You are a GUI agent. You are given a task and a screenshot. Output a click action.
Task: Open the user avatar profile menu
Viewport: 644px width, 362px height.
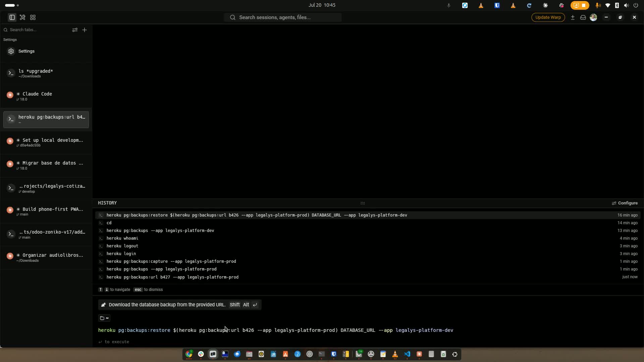pyautogui.click(x=593, y=17)
